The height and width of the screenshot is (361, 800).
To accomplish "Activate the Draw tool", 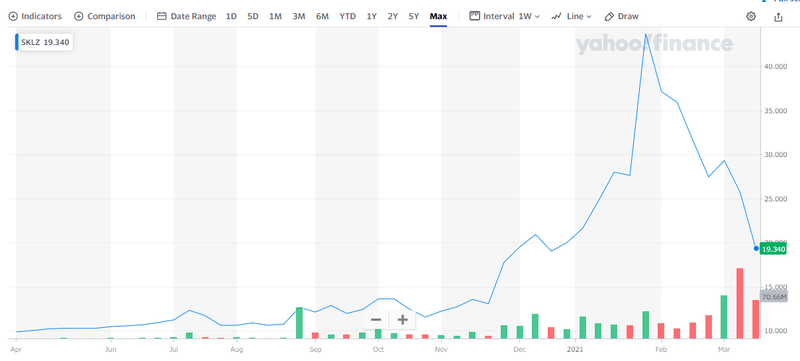I will pos(621,16).
